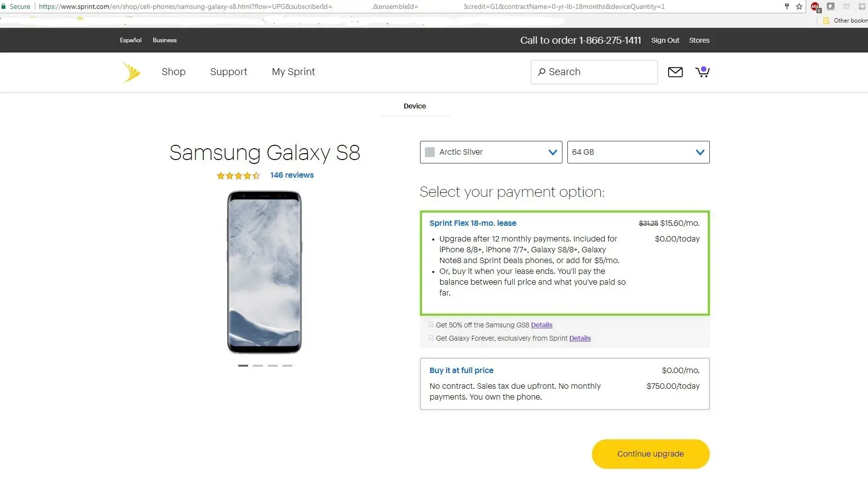Open the Shop menu
The width and height of the screenshot is (868, 484).
click(x=173, y=72)
